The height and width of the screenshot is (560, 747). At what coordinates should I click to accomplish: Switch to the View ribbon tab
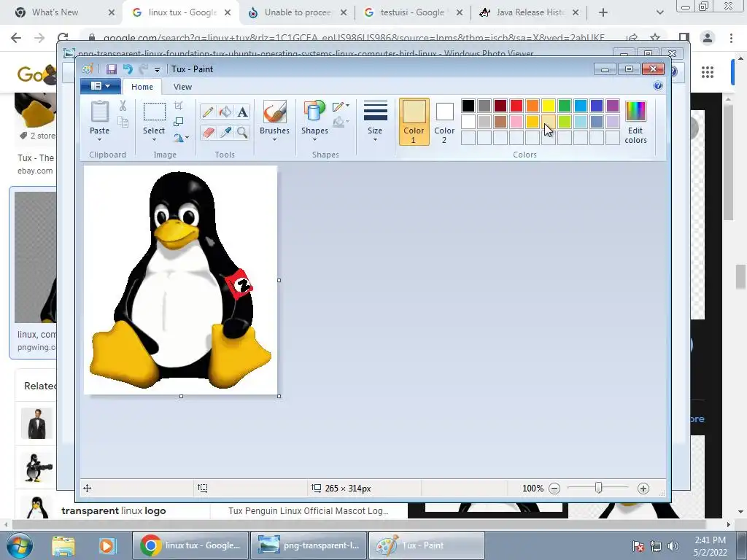(182, 87)
